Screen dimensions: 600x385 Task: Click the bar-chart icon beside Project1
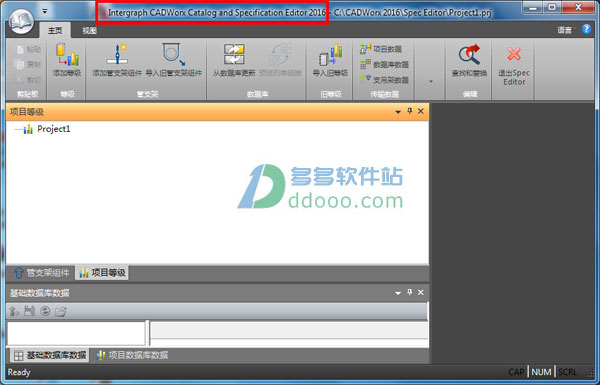coord(28,129)
